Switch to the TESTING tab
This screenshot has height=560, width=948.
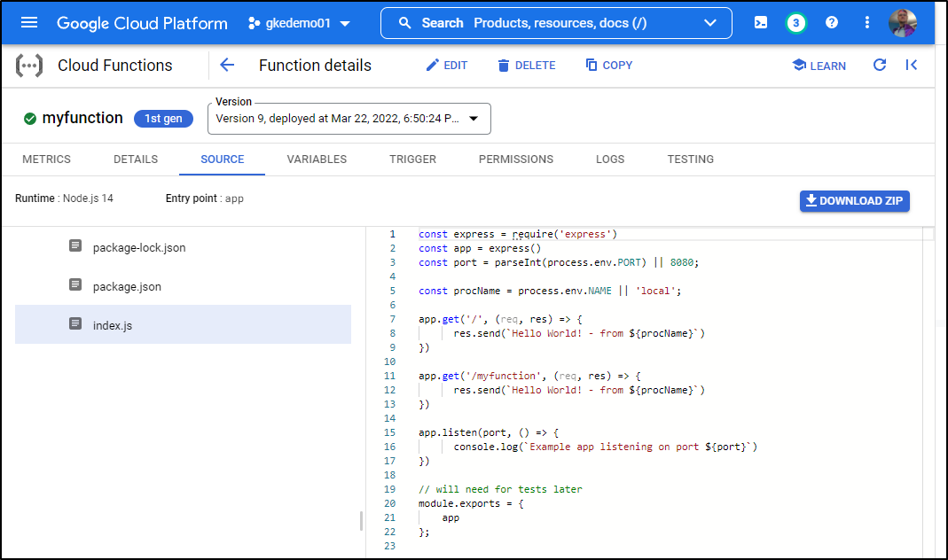(x=691, y=159)
